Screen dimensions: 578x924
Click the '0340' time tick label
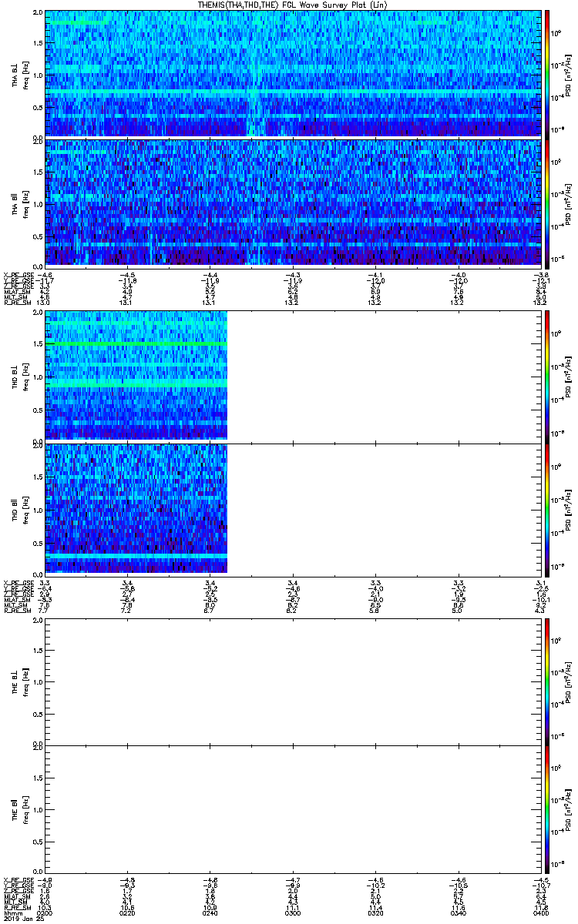coord(457,912)
